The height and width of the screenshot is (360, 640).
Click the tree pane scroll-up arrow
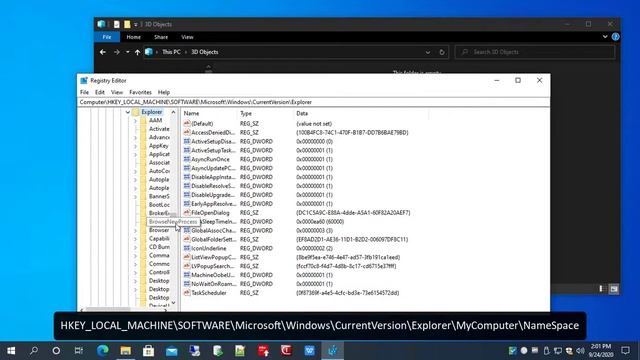click(173, 112)
